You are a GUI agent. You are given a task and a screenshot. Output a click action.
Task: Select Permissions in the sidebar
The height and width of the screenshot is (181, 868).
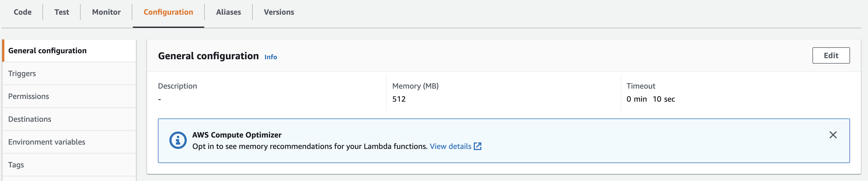click(69, 96)
